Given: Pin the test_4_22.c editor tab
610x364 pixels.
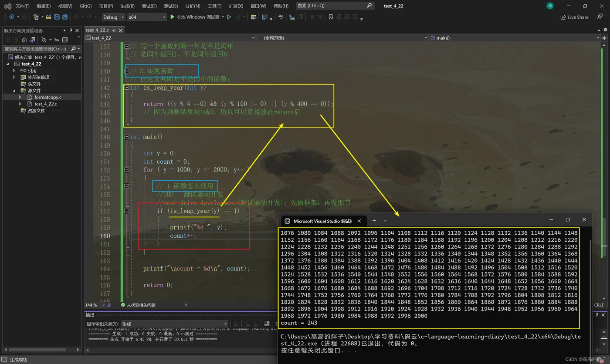Looking at the screenshot, I should (114, 30).
